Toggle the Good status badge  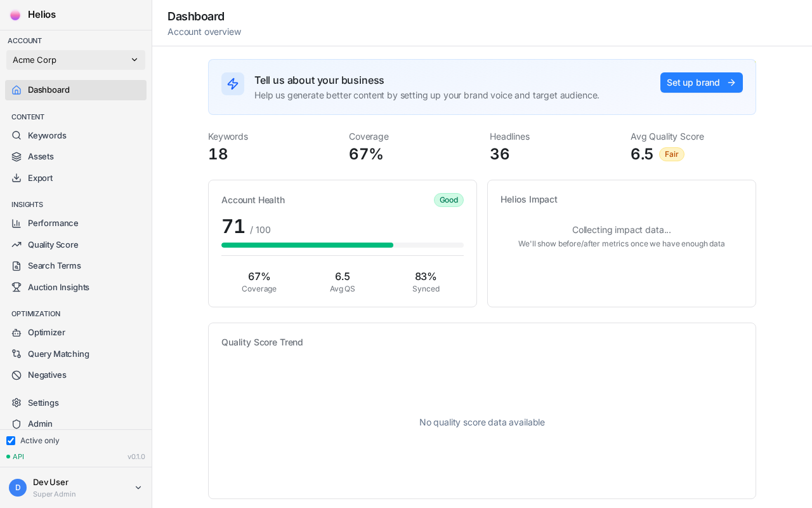pos(449,200)
